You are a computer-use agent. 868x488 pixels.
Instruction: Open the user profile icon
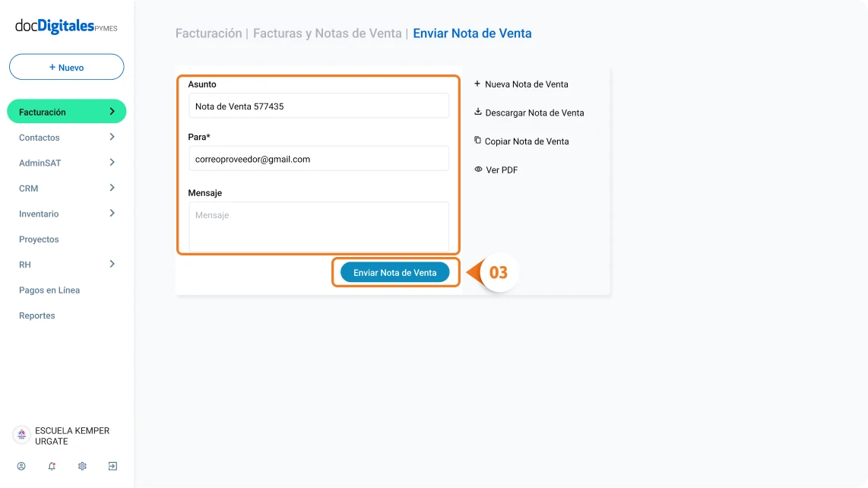[x=21, y=466]
